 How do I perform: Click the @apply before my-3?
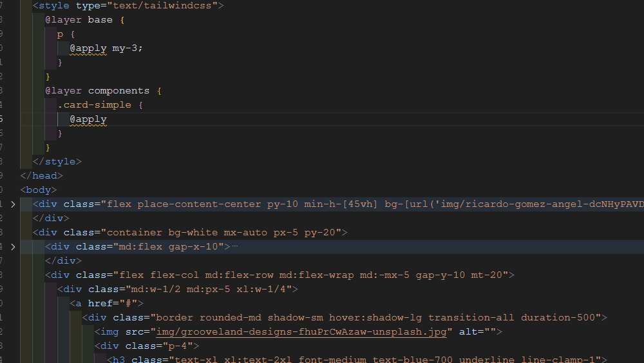tap(88, 48)
